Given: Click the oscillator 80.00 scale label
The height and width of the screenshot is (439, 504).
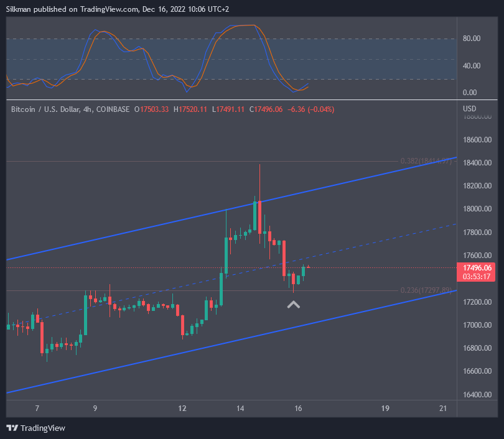Looking at the screenshot, I should (472, 39).
